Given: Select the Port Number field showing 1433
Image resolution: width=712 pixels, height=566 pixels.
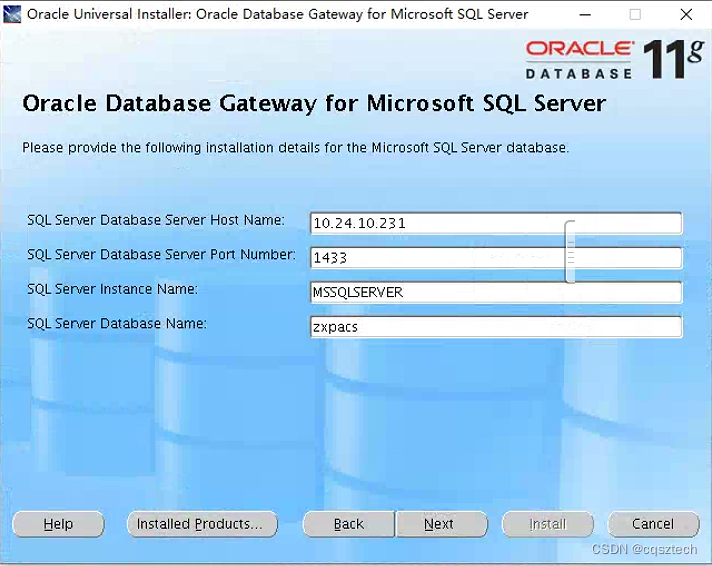Looking at the screenshot, I should coord(496,258).
